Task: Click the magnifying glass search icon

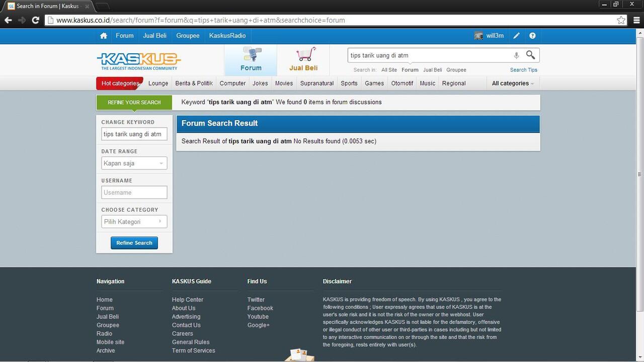Action: (x=530, y=55)
